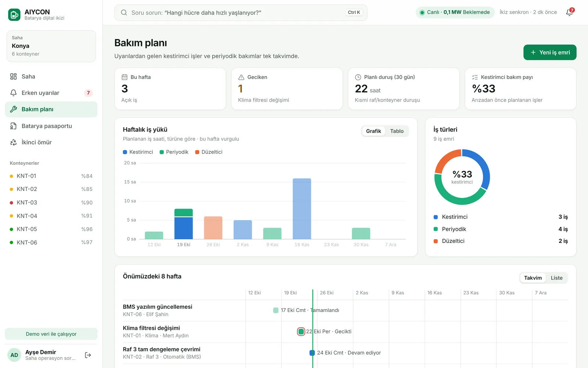Click the completed marker for BMS yazılım güncellemesi
Viewport: 588px width, 368px height.
tap(276, 310)
